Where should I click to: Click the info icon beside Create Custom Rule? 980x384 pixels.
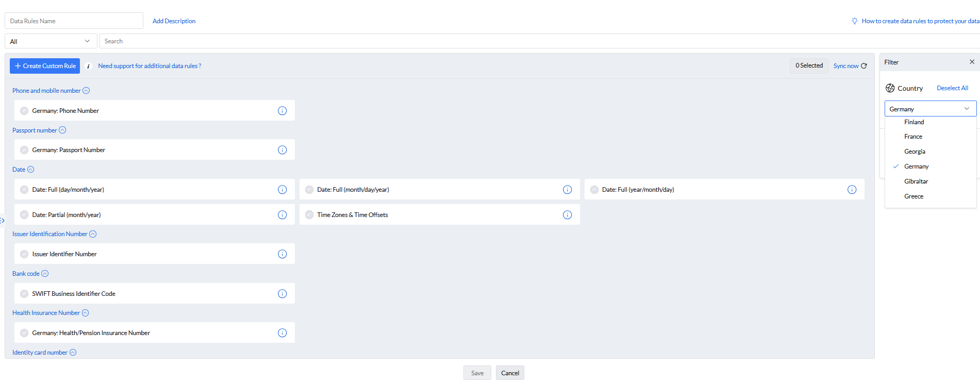tap(88, 66)
